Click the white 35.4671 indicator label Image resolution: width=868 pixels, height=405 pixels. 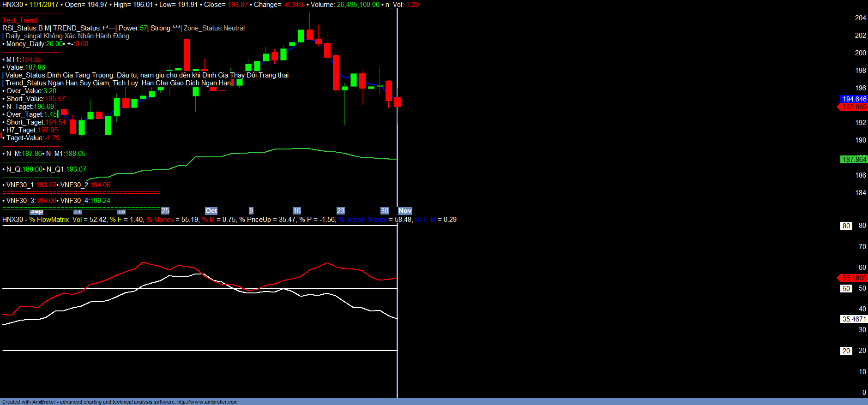[x=854, y=319]
